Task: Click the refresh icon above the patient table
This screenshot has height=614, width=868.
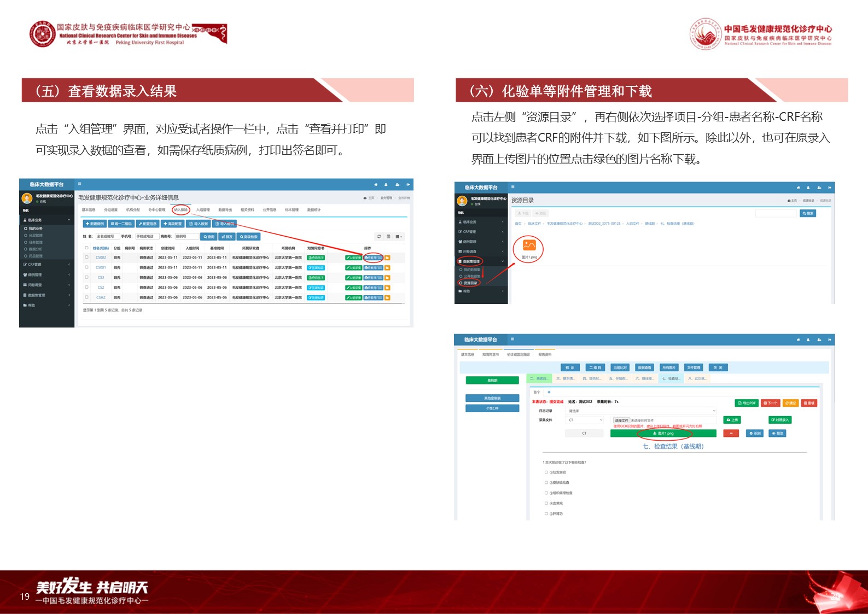Action: [379, 237]
